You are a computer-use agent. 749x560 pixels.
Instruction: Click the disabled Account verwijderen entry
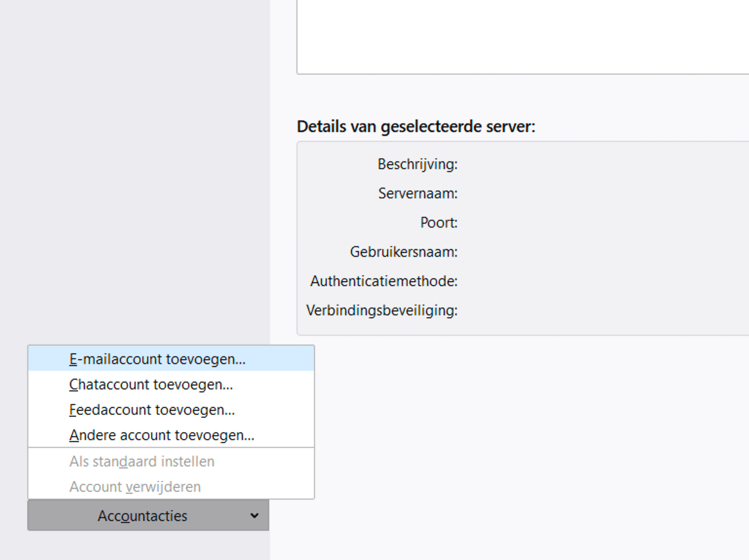[135, 486]
